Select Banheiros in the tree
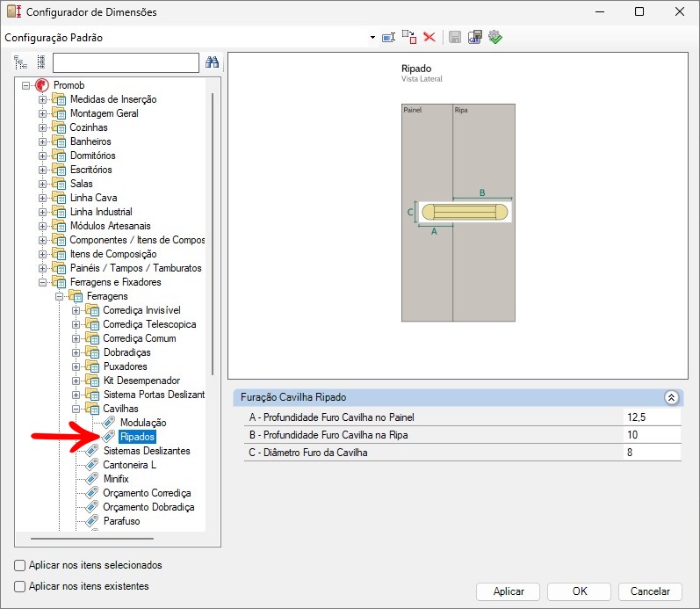The height and width of the screenshot is (609, 700). pos(90,141)
